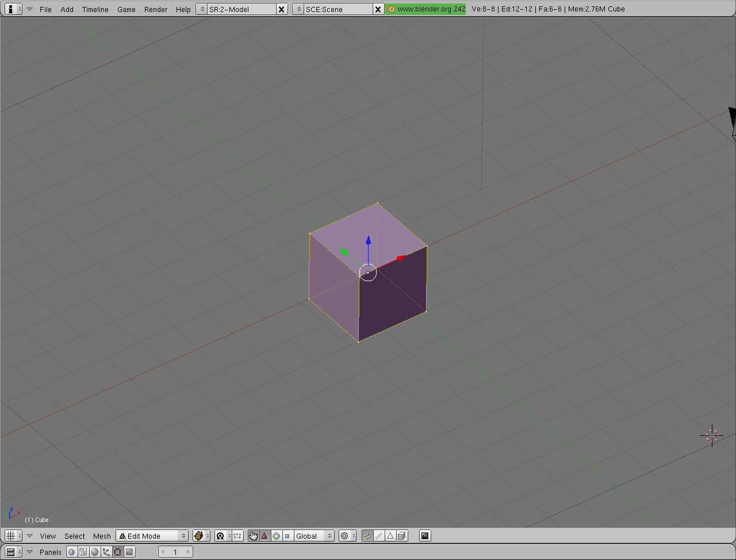Open the draw type dropdown
The image size is (736, 560).
click(x=201, y=536)
